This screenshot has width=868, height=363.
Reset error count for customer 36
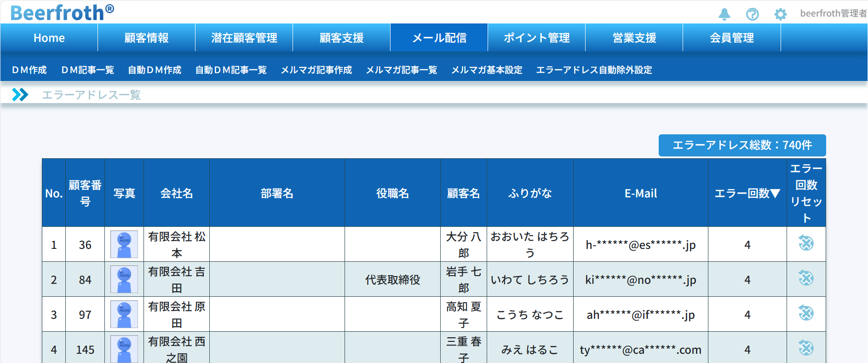[806, 243]
